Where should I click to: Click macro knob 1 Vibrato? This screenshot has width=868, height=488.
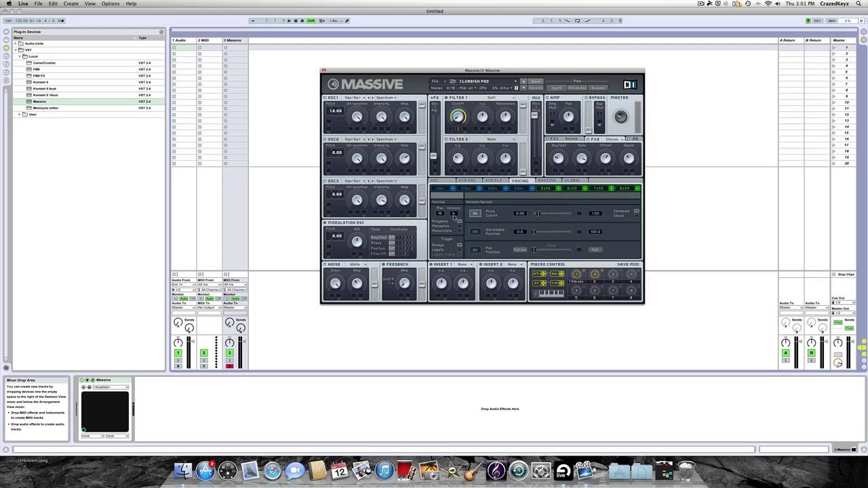576,274
